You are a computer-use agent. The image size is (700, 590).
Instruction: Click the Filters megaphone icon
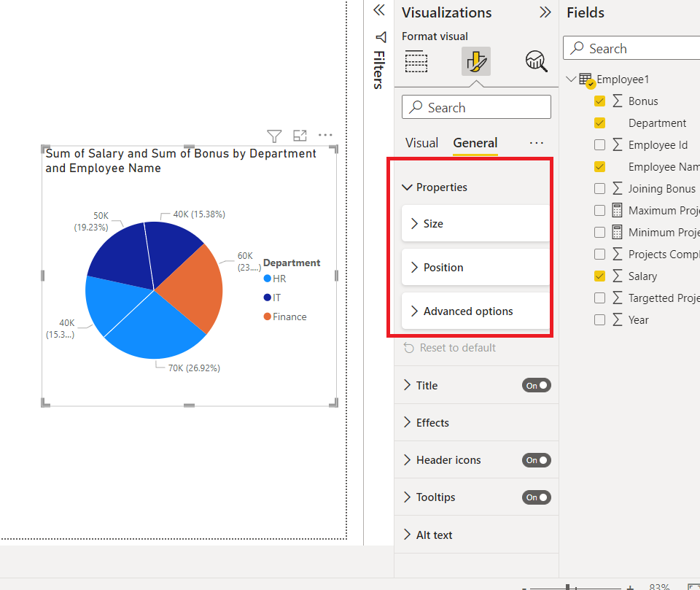pyautogui.click(x=381, y=37)
